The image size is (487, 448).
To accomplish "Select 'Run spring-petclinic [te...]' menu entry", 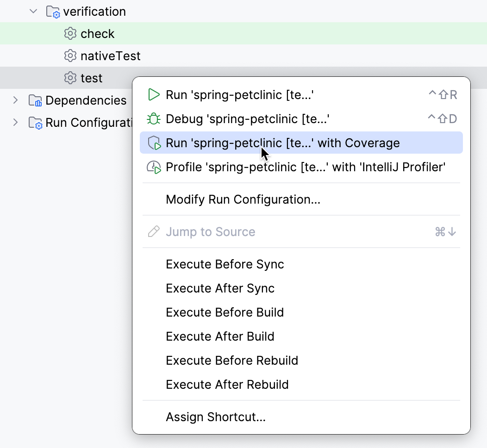I will click(x=241, y=94).
